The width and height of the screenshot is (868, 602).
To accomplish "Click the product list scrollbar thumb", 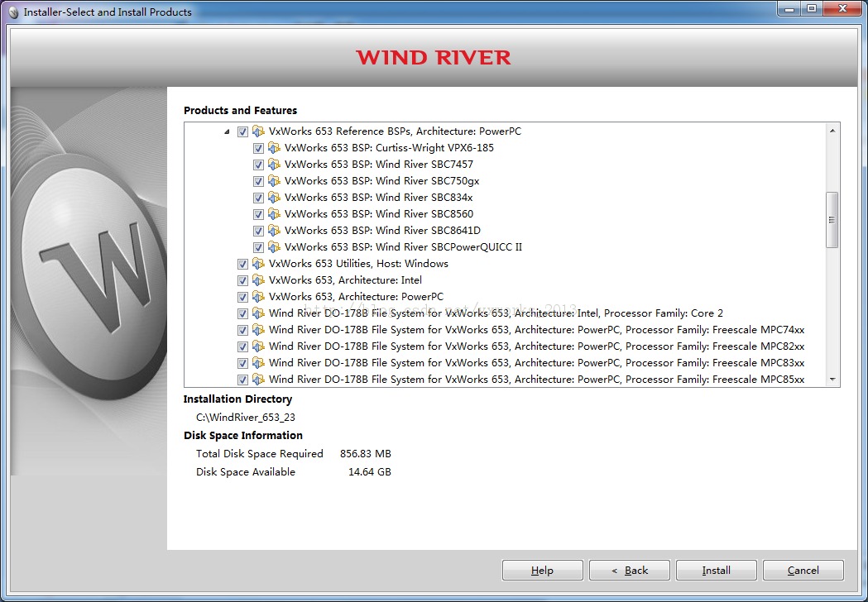I will pyautogui.click(x=832, y=220).
